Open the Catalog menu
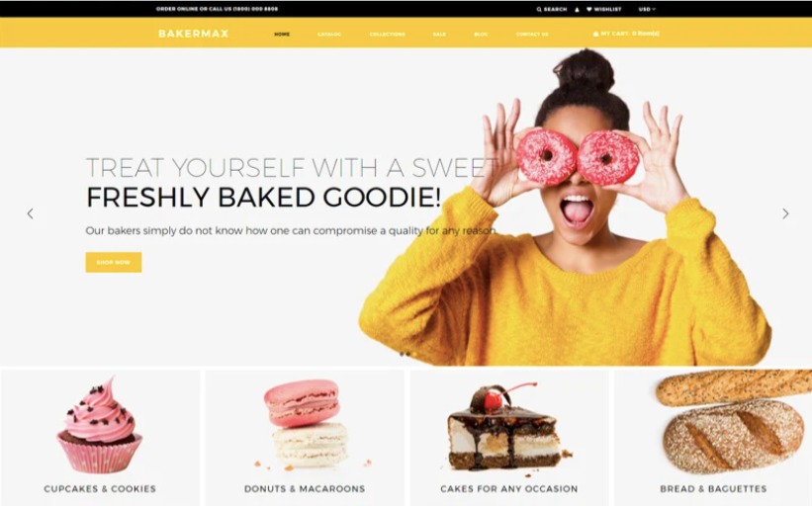 click(x=329, y=35)
